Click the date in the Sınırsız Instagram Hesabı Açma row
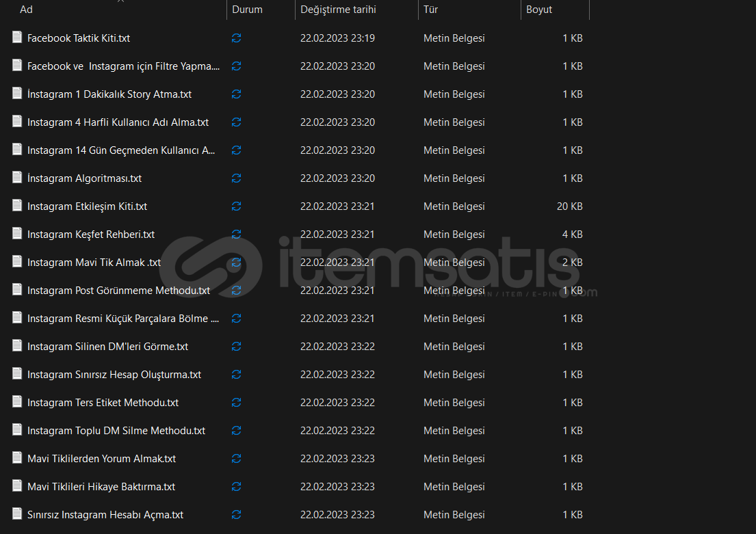This screenshot has height=534, width=756. 337,515
